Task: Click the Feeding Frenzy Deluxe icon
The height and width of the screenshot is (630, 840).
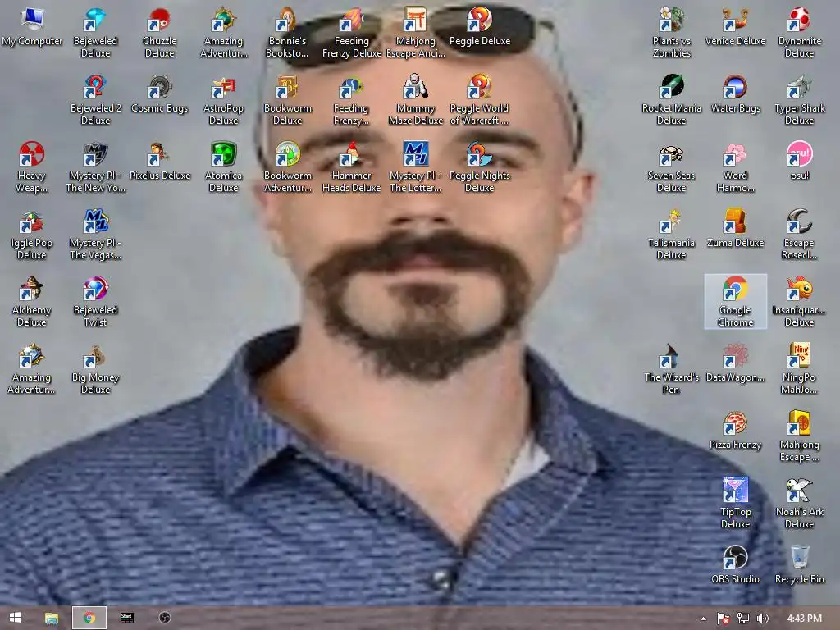Action: pos(351,33)
